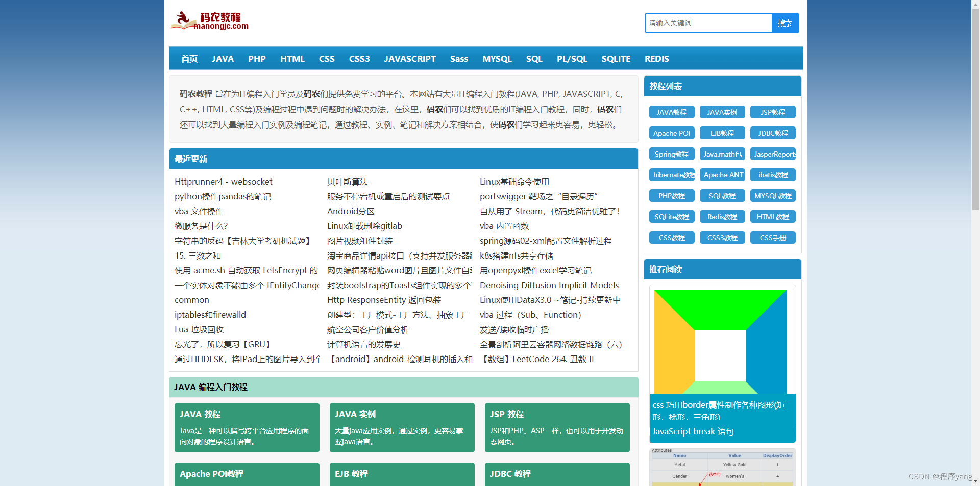Open the JDBC 教程 green card

557,474
